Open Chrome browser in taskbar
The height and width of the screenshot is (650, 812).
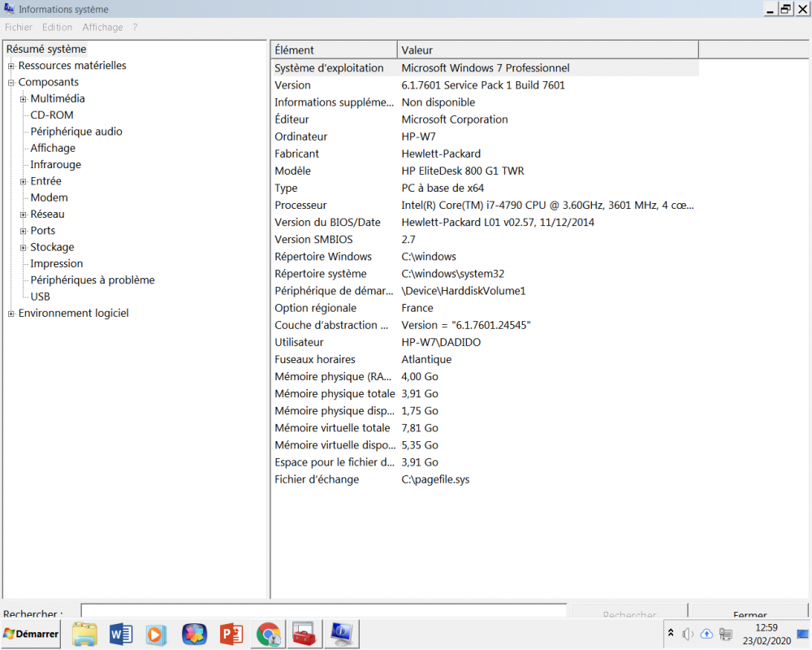coord(268,634)
